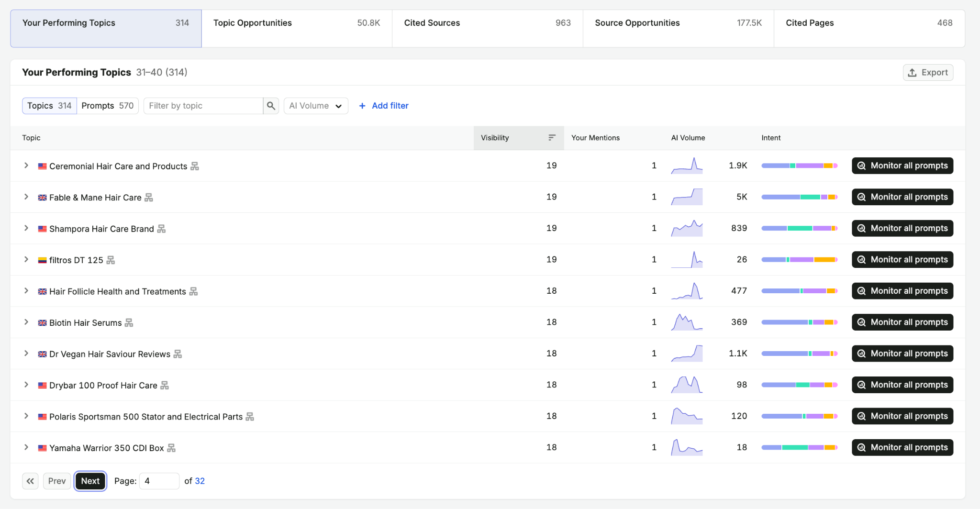Click the AI Volume trend chart for Yamaha Warrior 350
The image size is (980, 509).
687,448
